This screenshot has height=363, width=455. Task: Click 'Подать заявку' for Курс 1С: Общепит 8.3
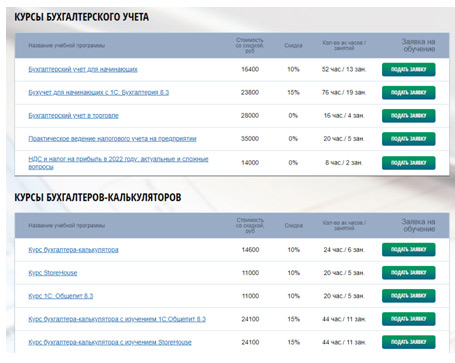click(409, 296)
